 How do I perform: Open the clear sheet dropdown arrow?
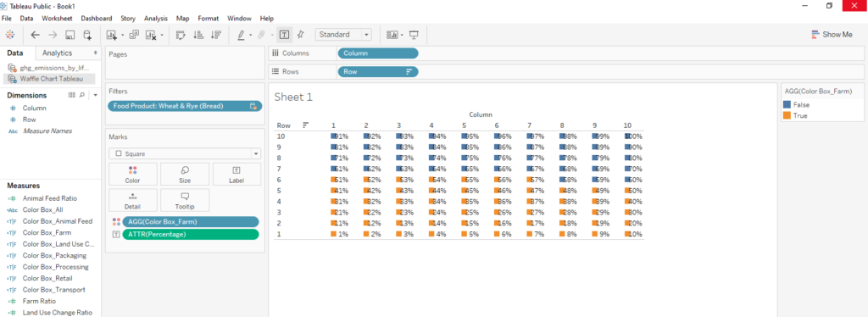(x=162, y=35)
